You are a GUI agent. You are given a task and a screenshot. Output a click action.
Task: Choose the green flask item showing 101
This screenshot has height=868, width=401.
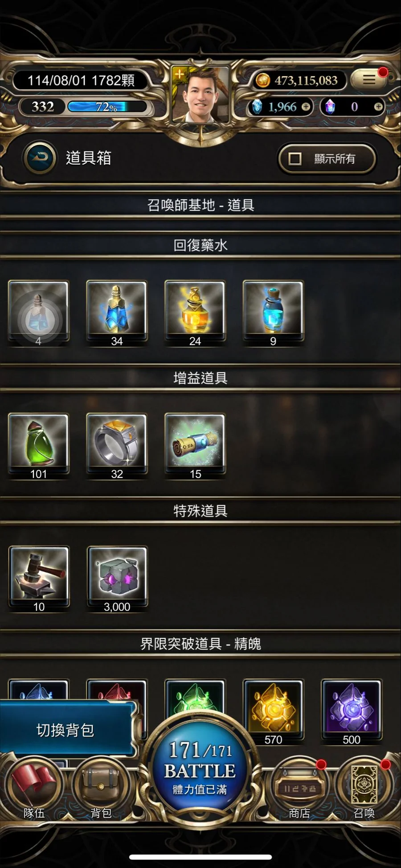(x=38, y=446)
